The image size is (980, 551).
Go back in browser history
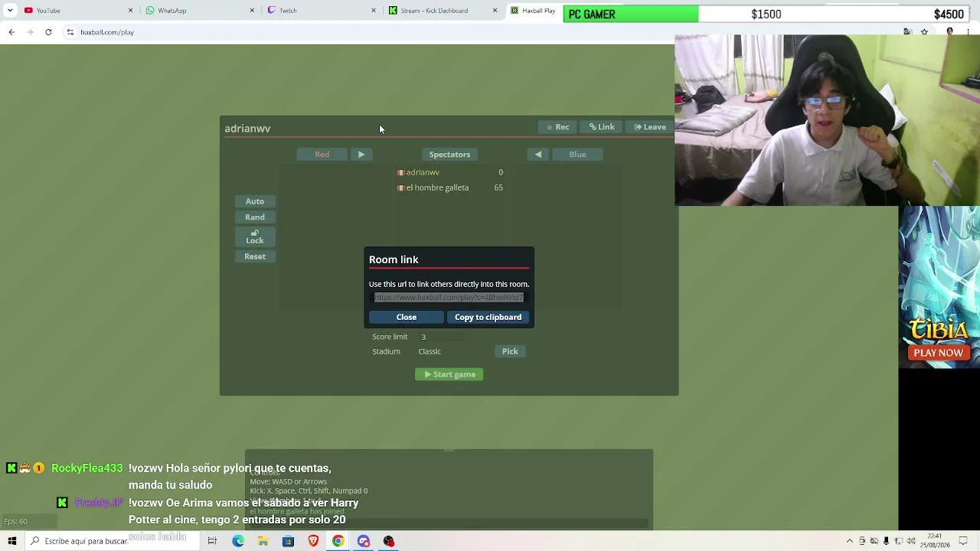click(x=11, y=32)
